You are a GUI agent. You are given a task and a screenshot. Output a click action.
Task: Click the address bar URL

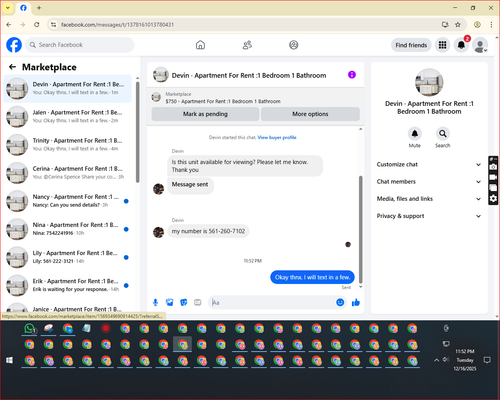coord(117,25)
